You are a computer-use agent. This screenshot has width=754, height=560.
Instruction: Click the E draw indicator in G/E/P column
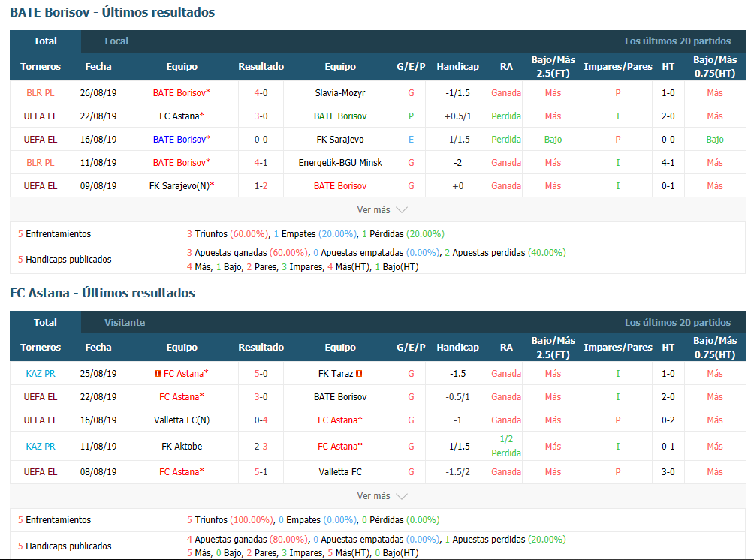click(411, 140)
